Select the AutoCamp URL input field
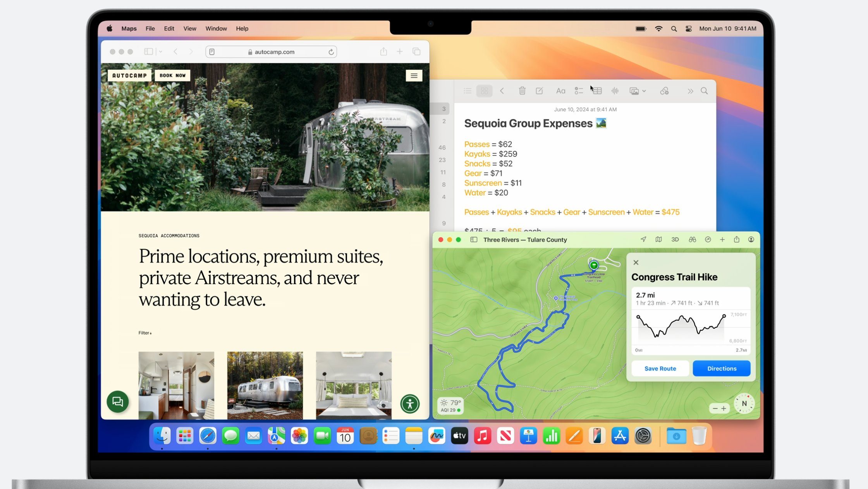 273,52
